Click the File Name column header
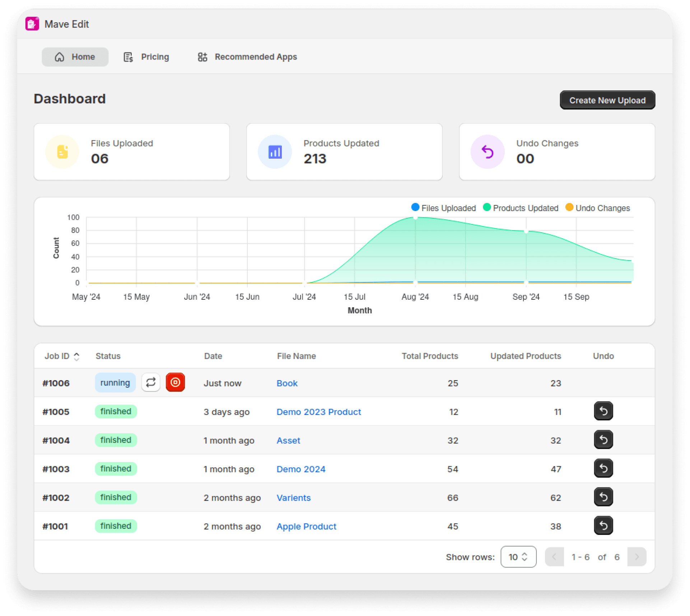The image size is (690, 616). pos(297,356)
